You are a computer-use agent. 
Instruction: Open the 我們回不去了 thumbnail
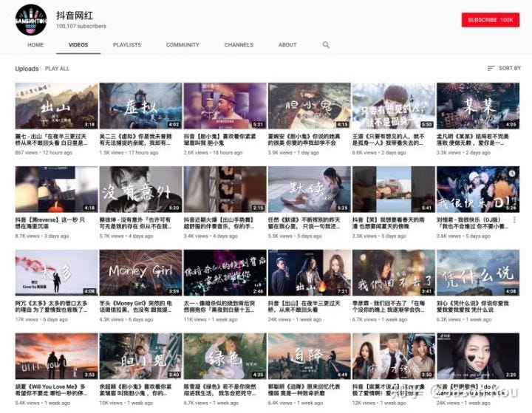(394, 273)
